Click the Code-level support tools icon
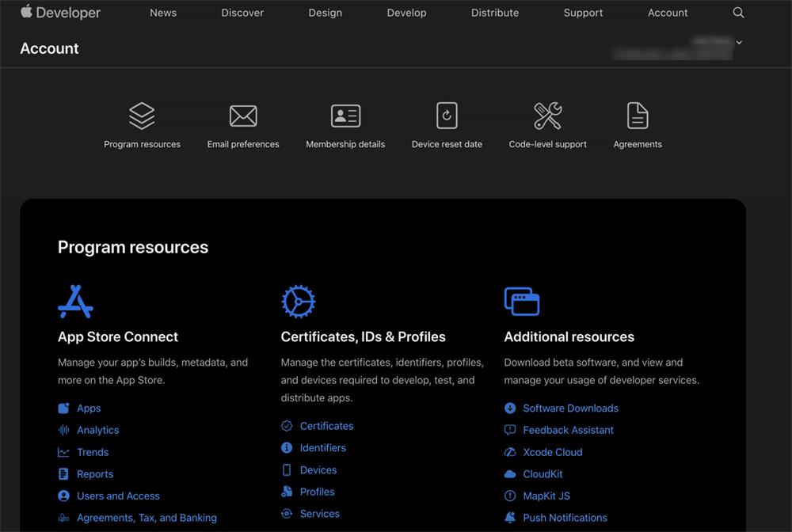Screen dimensions: 792x532 pyautogui.click(x=547, y=116)
